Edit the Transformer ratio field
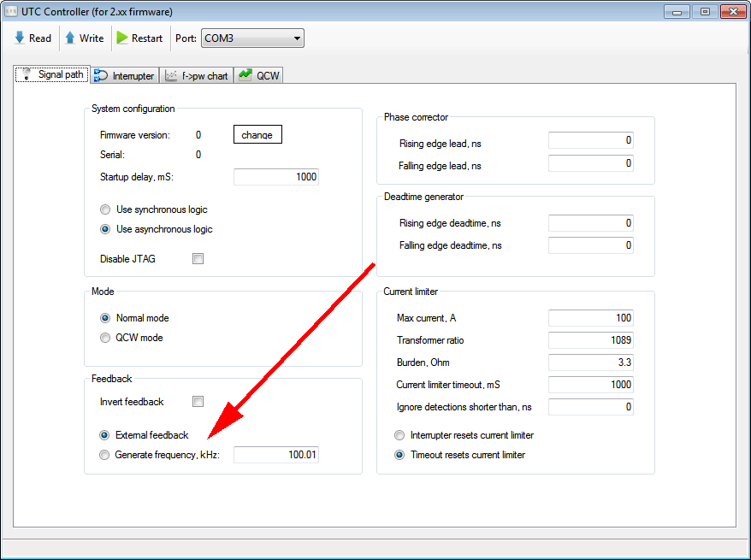Viewport: 751px width, 560px height. 590,340
